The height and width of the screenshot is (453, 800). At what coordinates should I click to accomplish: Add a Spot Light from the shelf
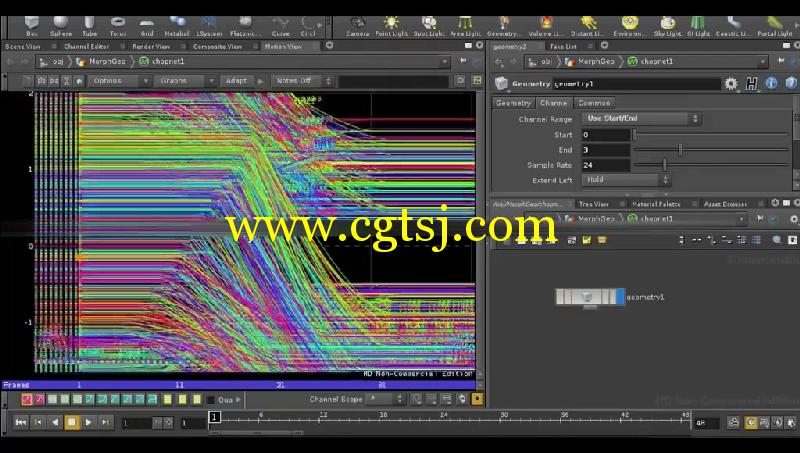429,26
